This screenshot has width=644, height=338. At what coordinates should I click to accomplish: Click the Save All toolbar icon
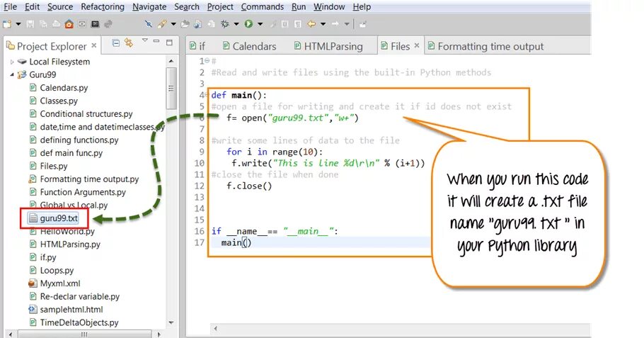pyautogui.click(x=43, y=24)
